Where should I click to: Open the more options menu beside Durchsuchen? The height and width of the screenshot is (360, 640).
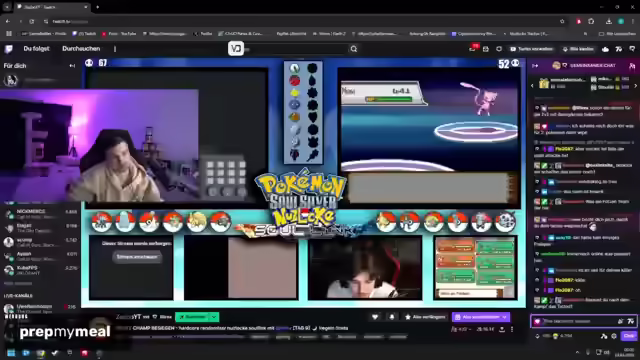pos(115,49)
